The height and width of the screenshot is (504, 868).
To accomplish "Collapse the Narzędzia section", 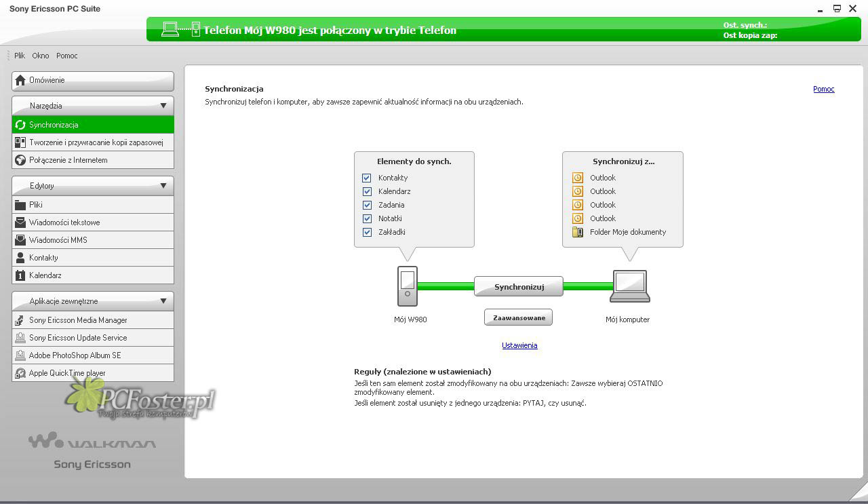I will coord(163,106).
